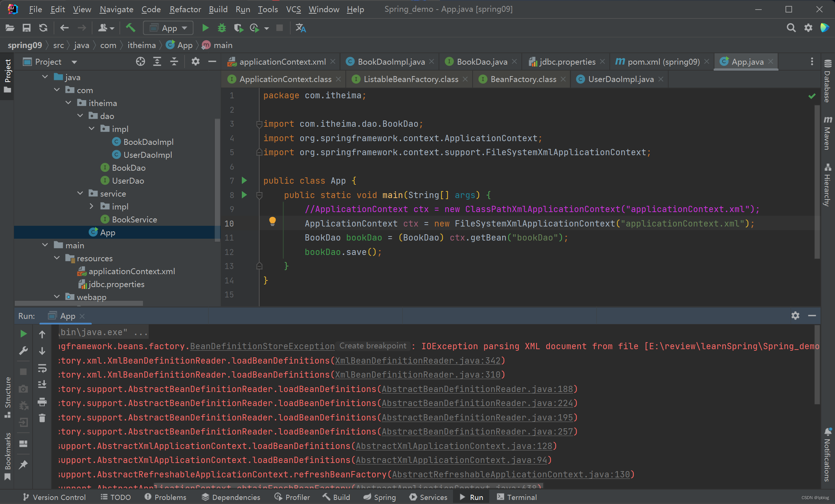Click Create breakpoint in console
The height and width of the screenshot is (504, 835).
pyautogui.click(x=373, y=346)
